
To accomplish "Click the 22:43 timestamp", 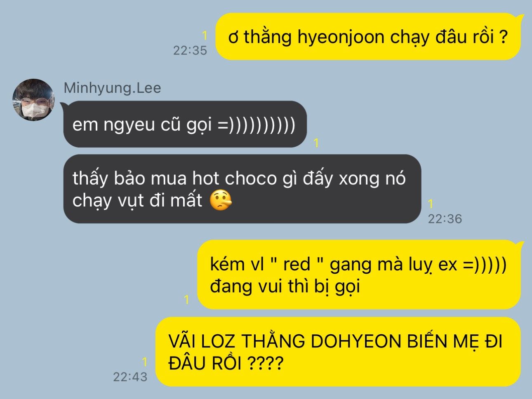I will [130, 376].
